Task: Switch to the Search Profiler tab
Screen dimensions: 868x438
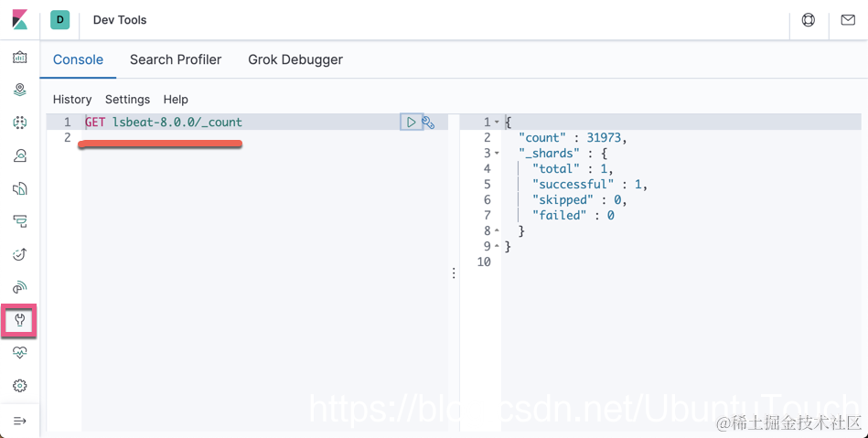Action: pyautogui.click(x=176, y=59)
